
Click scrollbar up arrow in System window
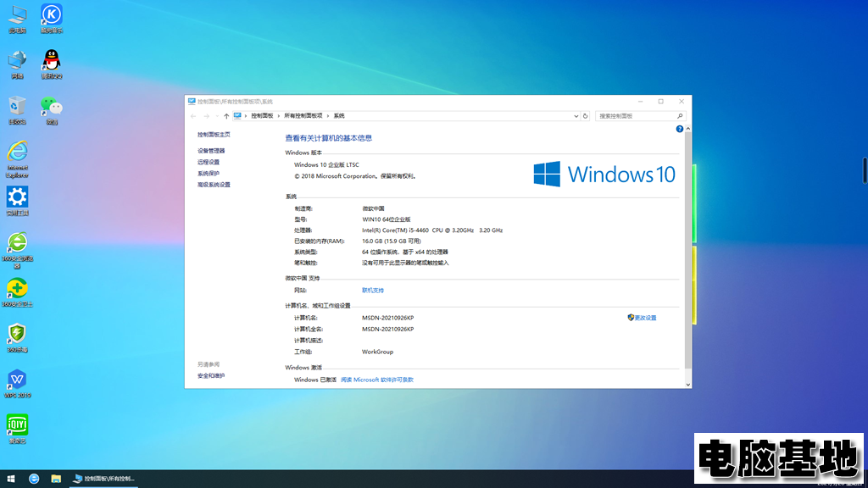point(688,129)
